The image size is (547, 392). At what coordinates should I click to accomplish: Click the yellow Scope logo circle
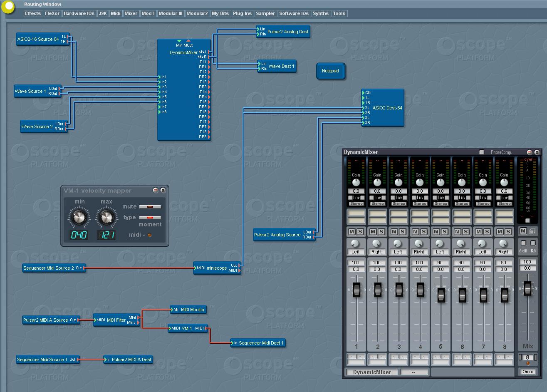coord(8,6)
